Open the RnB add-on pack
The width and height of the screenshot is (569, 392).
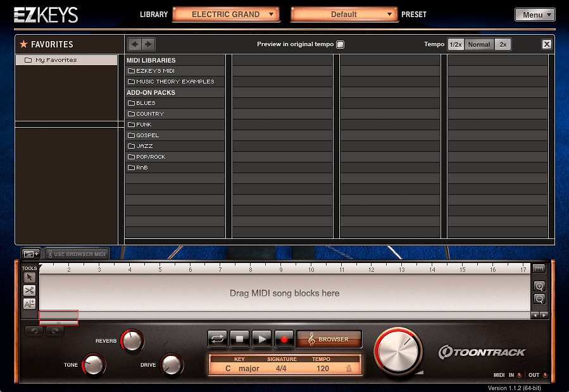pyautogui.click(x=175, y=168)
